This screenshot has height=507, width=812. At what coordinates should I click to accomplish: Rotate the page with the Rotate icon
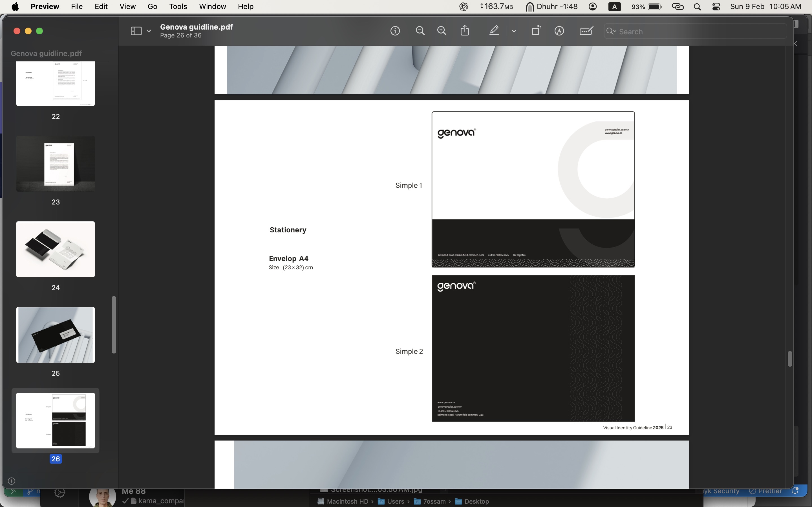[536, 30]
